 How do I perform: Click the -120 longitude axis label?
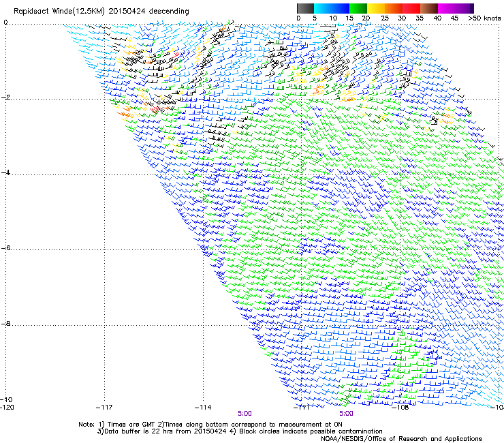[x=7, y=408]
